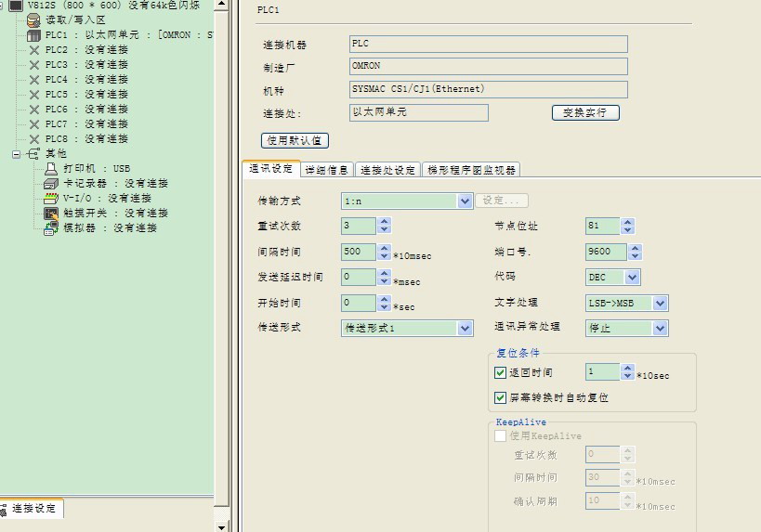Open the 梯形程序图监视器 tab
Image resolution: width=761 pixels, height=532 pixels.
point(470,170)
